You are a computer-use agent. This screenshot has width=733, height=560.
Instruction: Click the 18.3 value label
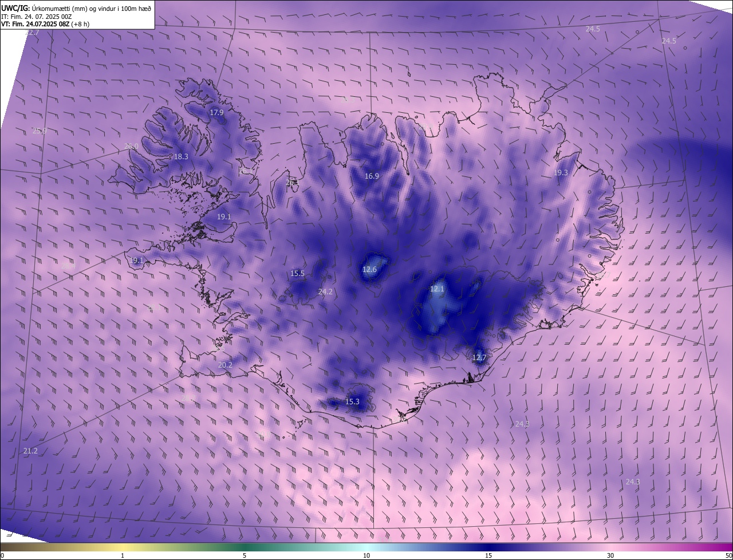181,156
